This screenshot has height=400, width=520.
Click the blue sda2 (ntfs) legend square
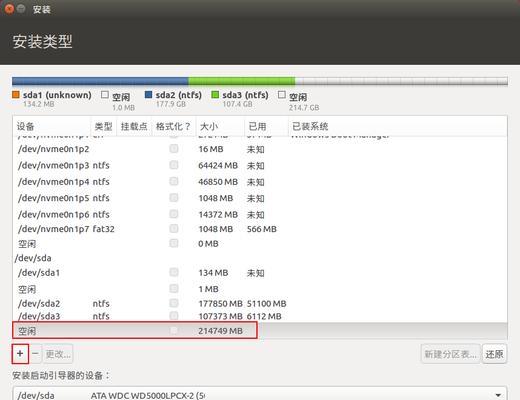coord(148,95)
